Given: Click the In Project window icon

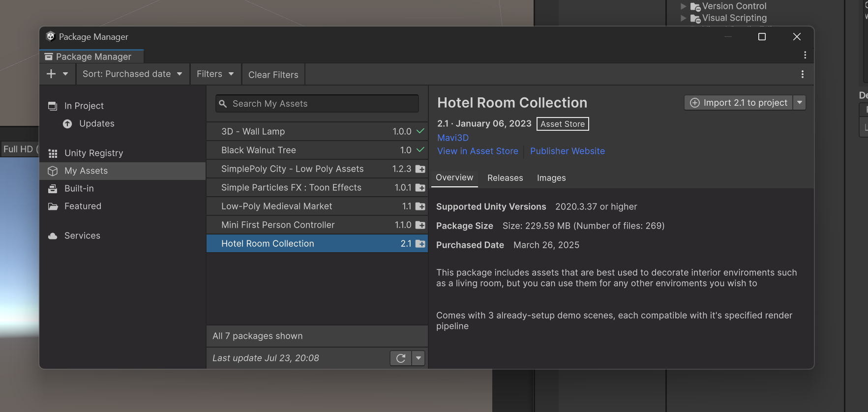Looking at the screenshot, I should 53,106.
